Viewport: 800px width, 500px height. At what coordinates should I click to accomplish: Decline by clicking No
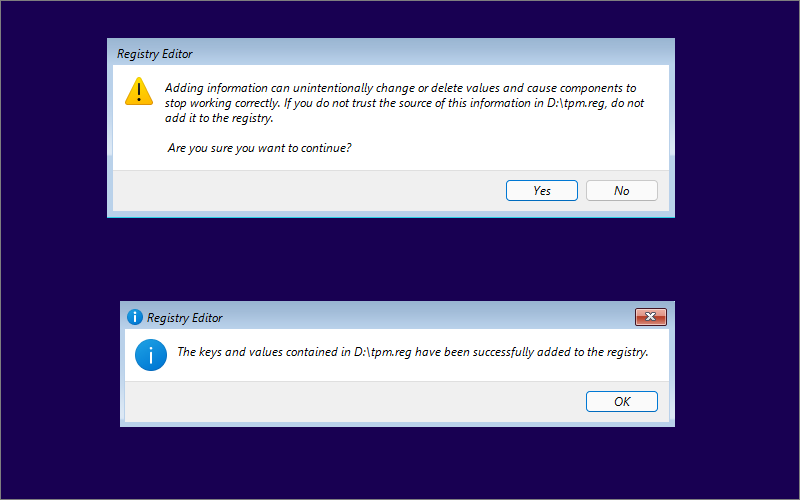(x=621, y=190)
